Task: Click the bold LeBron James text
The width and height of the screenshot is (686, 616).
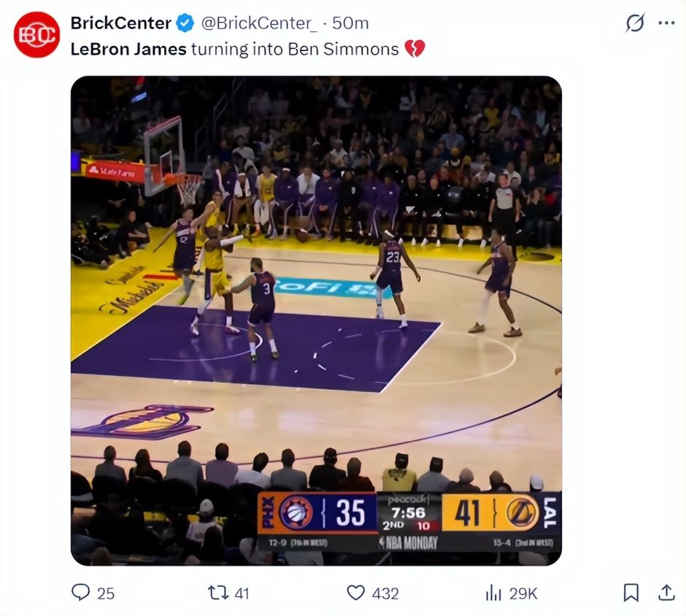Action: tap(128, 49)
